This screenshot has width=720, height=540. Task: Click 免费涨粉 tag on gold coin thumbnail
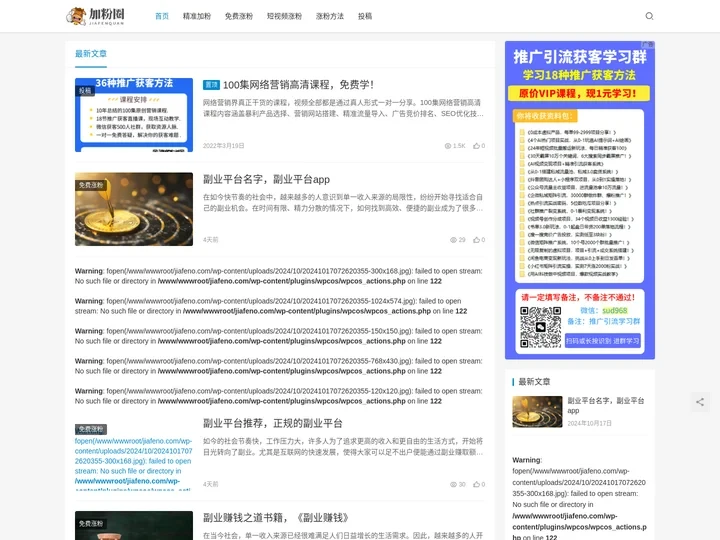tap(91, 185)
